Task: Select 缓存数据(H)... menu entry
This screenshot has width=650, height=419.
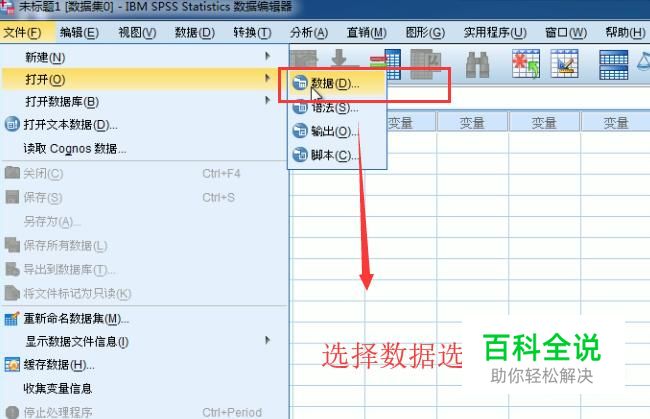Action: [144, 365]
